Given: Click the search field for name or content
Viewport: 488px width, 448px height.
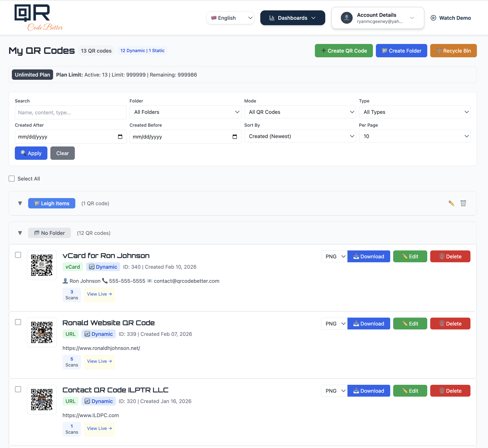Looking at the screenshot, I should 70,112.
